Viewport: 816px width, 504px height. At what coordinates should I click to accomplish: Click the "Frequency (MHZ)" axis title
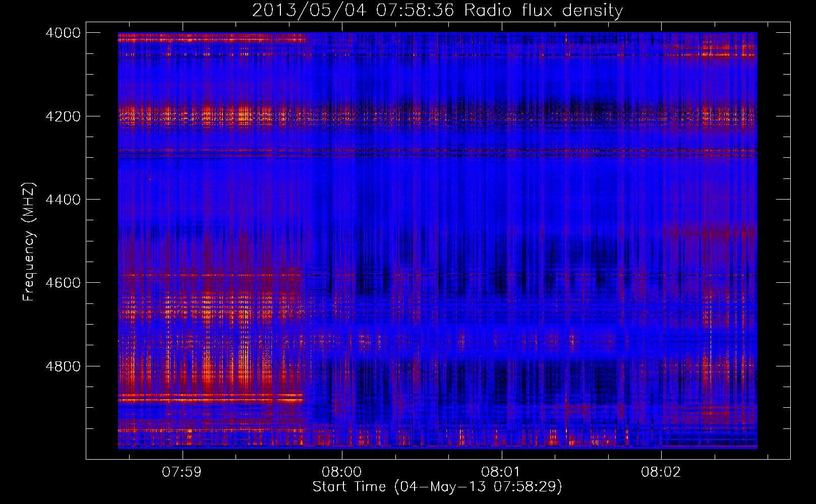click(29, 242)
